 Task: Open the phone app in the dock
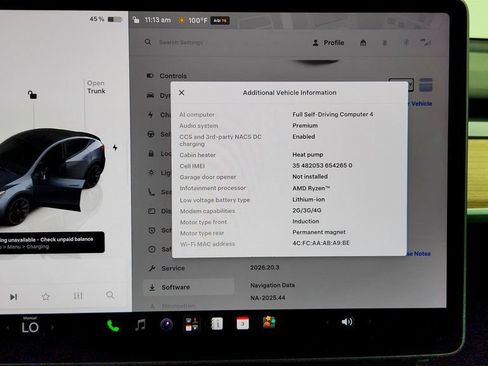113,326
